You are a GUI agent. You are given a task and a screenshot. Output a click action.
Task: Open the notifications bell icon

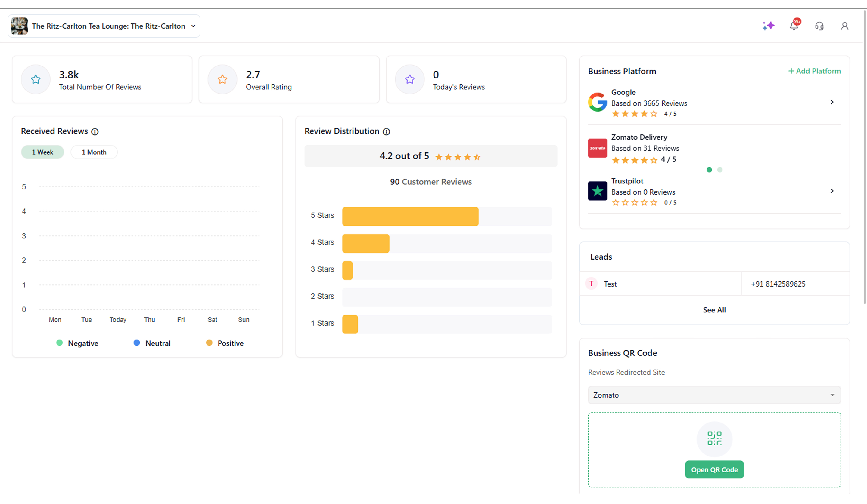[x=794, y=26]
